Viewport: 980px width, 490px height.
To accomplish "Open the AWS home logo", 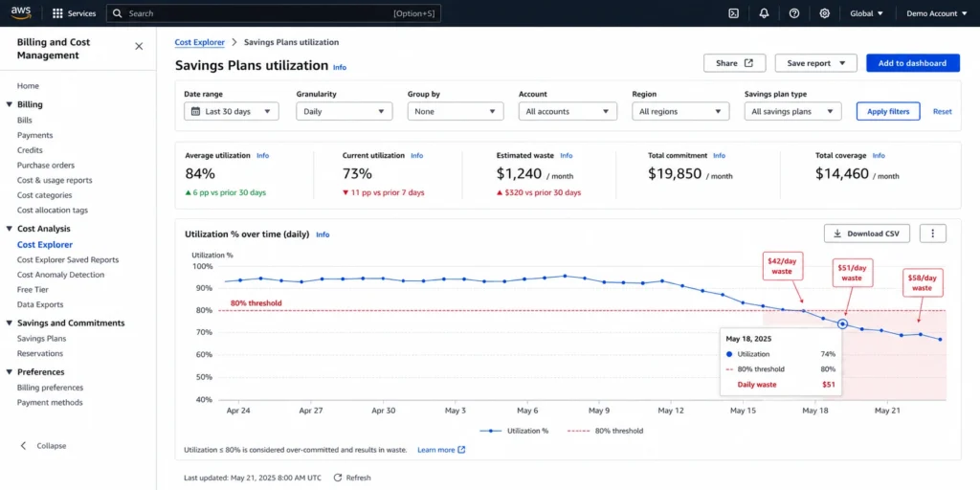I will point(21,13).
